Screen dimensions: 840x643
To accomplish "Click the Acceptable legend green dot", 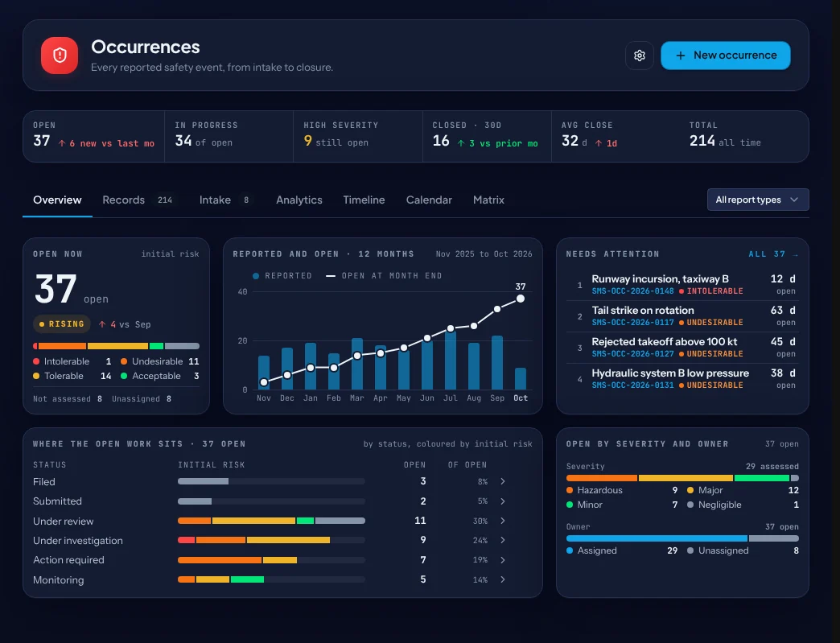I will coord(124,376).
